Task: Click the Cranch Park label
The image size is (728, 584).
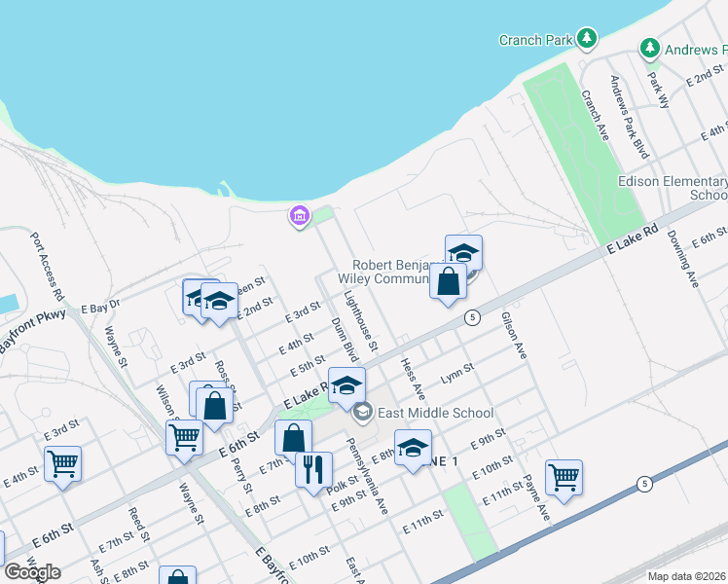Action: [x=536, y=40]
